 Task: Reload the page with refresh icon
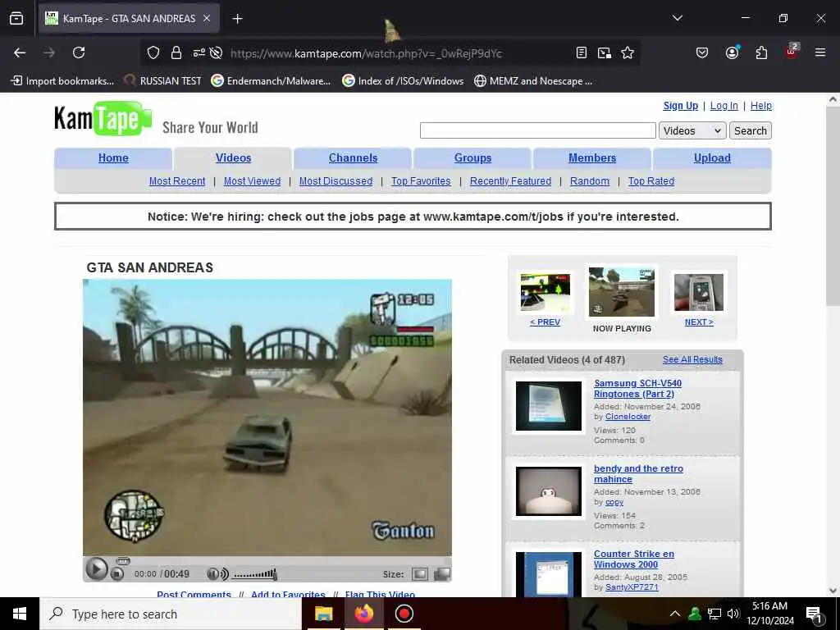79,52
